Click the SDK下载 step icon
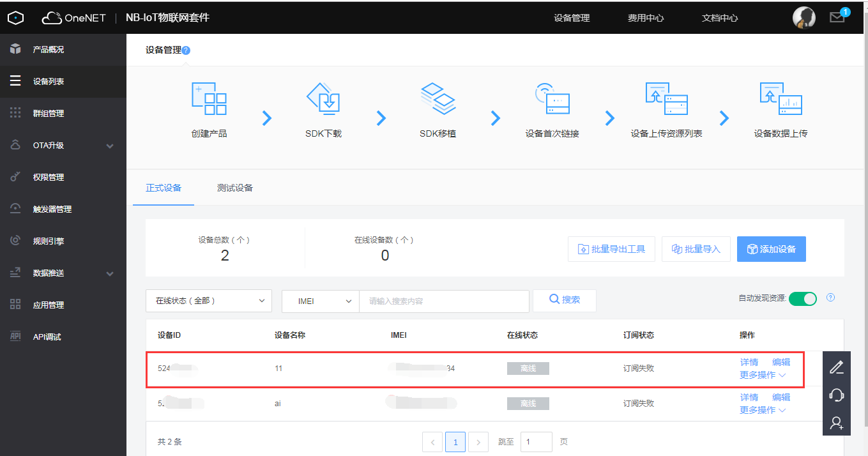This screenshot has width=868, height=456. click(x=323, y=98)
